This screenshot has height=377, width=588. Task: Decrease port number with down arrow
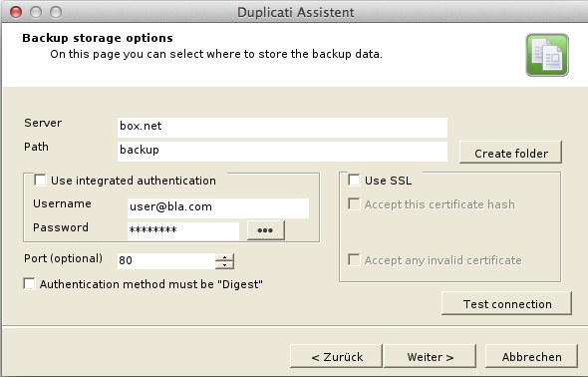click(224, 265)
